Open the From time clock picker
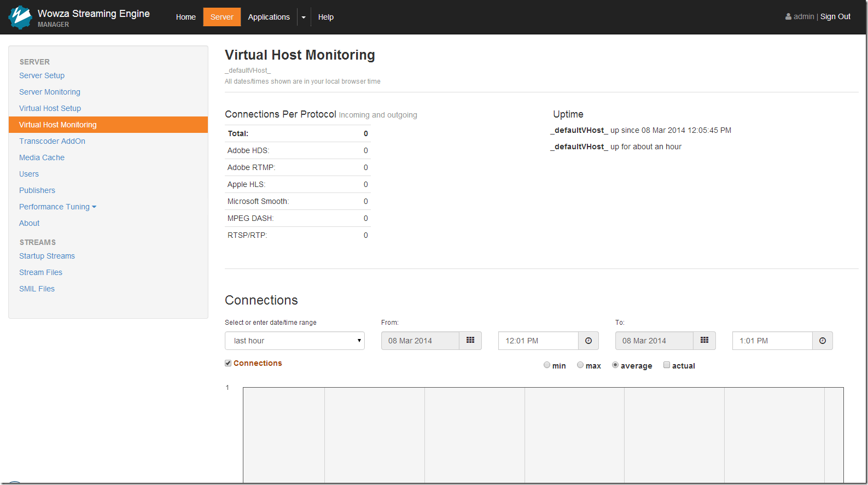Screen dimensions: 868x485 [589, 341]
